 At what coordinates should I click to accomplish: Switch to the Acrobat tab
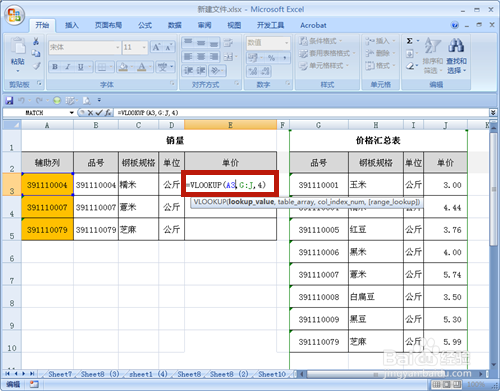(313, 25)
